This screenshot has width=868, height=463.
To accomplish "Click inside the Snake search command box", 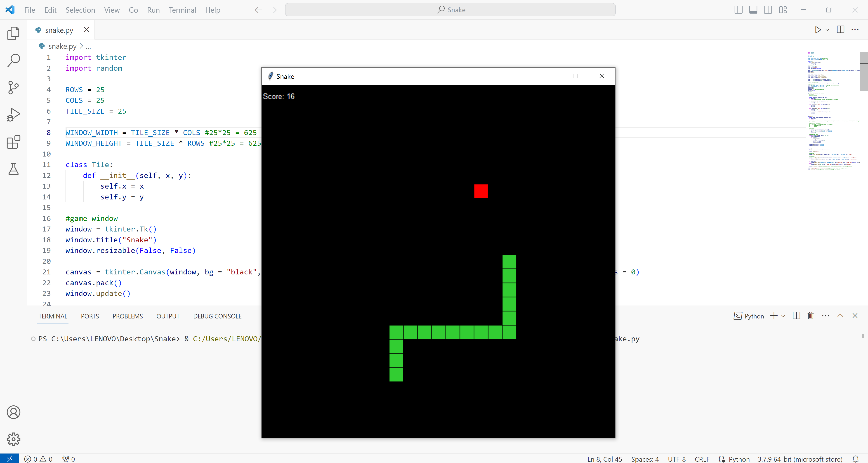I will tap(451, 10).
